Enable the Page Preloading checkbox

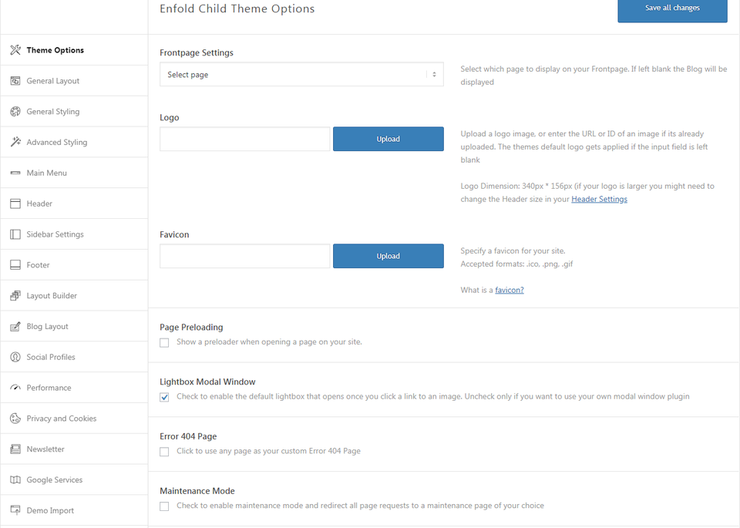pos(164,342)
